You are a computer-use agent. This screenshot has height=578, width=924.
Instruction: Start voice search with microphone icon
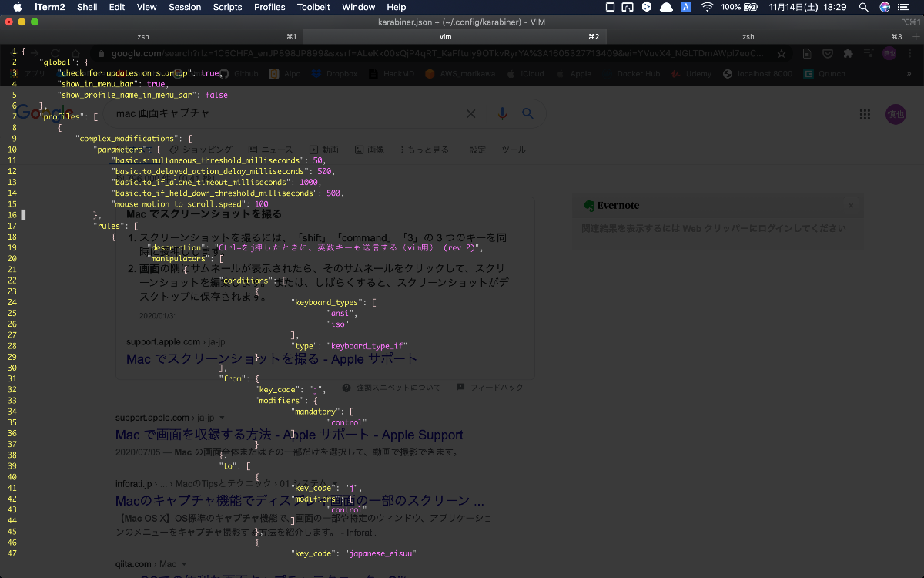502,113
